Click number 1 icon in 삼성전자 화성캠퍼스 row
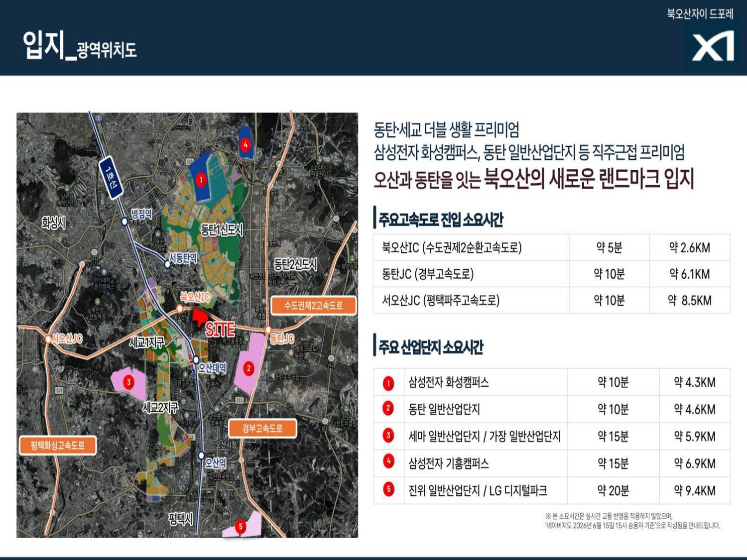747x560 pixels. tap(388, 383)
